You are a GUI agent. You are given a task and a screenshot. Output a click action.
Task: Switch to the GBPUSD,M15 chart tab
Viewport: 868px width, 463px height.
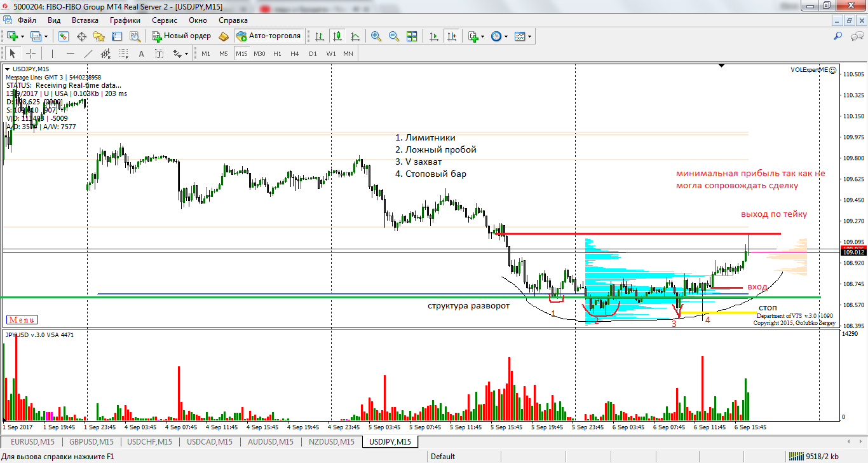tap(91, 441)
